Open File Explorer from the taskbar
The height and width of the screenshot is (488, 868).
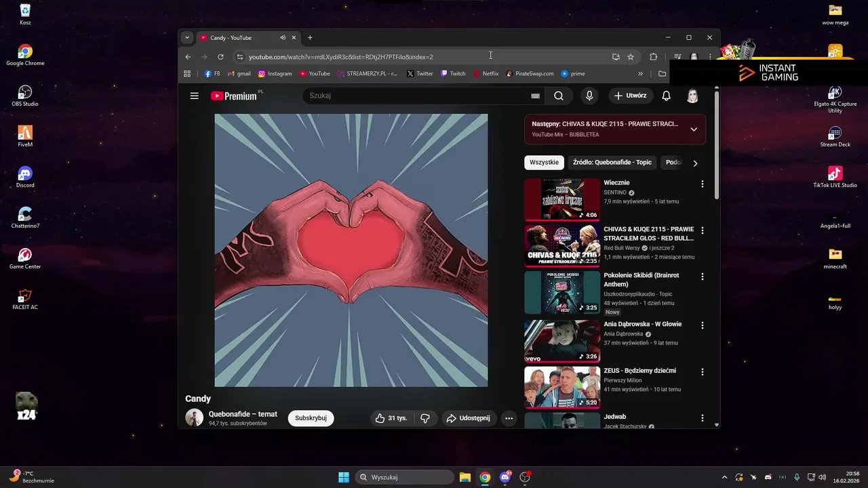tap(465, 477)
